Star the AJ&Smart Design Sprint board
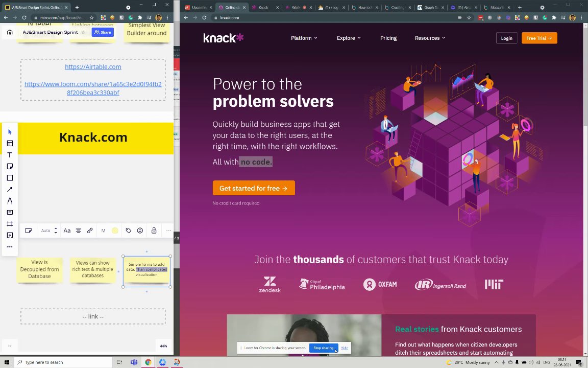The image size is (588, 368). coord(83,32)
